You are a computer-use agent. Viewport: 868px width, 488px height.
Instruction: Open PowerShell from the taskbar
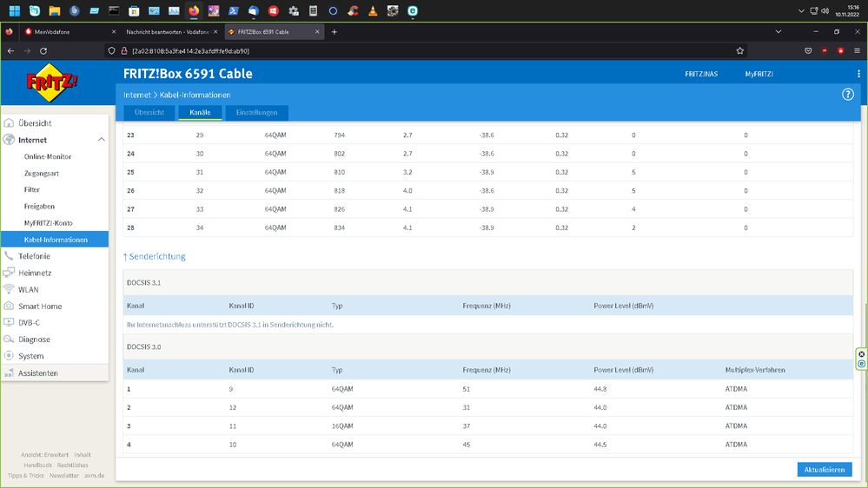pos(234,11)
